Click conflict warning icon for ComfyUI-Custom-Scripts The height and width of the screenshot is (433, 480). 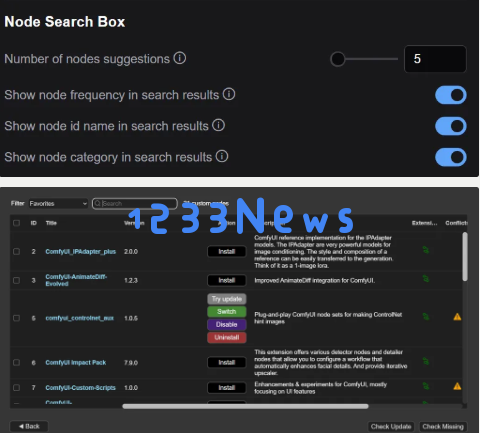(457, 386)
